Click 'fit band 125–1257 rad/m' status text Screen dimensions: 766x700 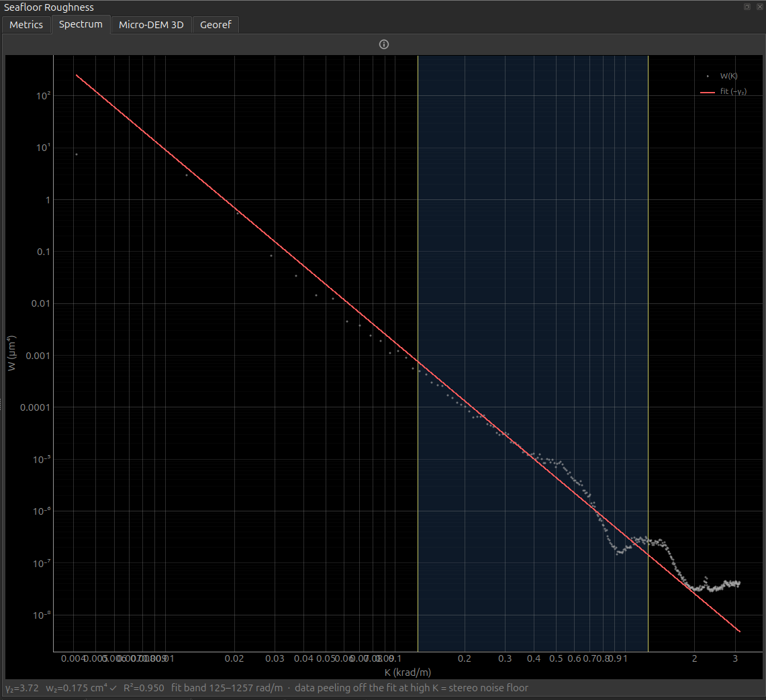tap(227, 688)
